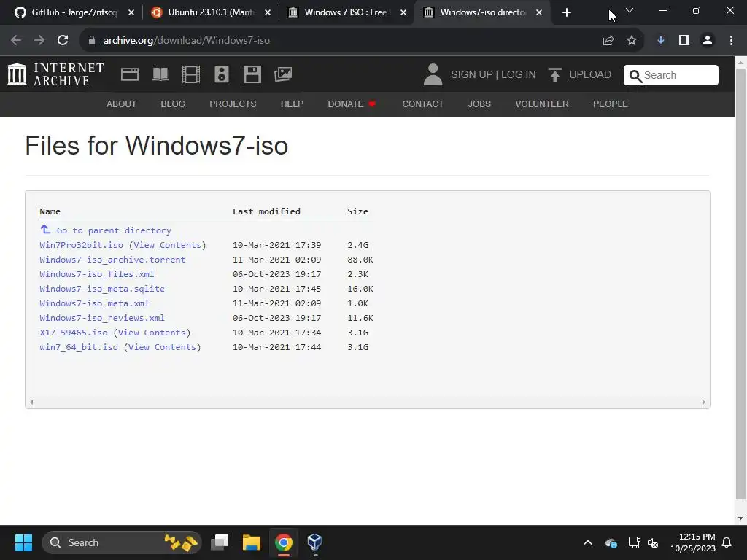Open the PROJECTS menu item
The height and width of the screenshot is (560, 747).
(x=233, y=104)
